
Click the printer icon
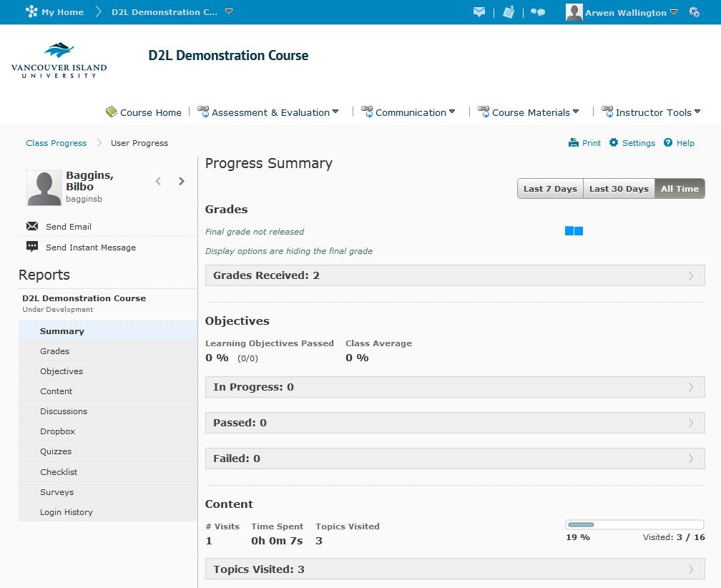tap(574, 142)
